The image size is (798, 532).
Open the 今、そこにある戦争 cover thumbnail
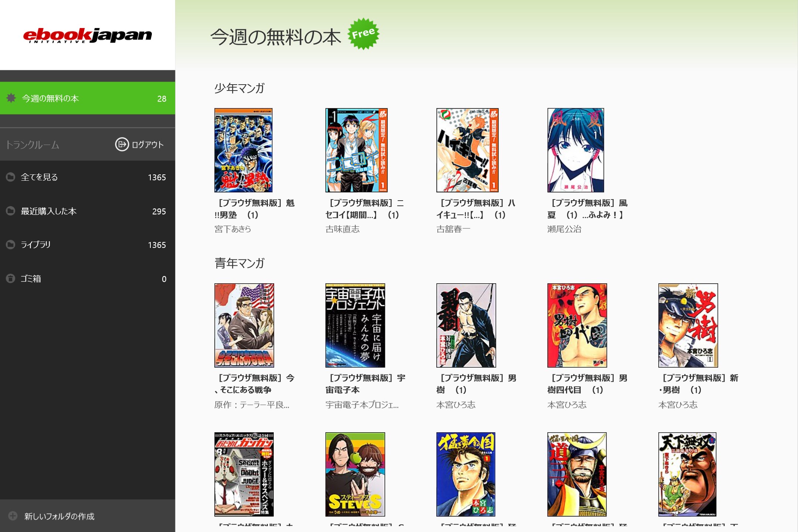click(x=244, y=325)
